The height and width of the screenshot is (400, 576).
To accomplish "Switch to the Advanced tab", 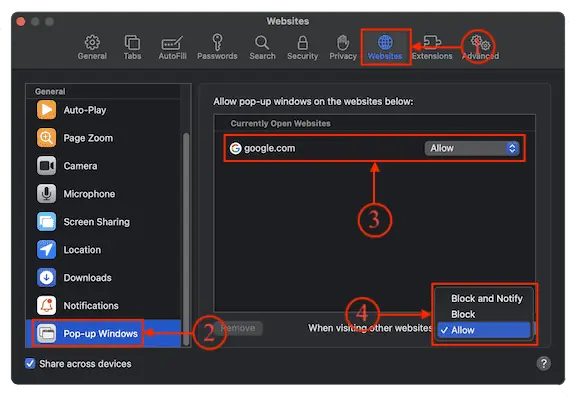I will pyautogui.click(x=480, y=47).
